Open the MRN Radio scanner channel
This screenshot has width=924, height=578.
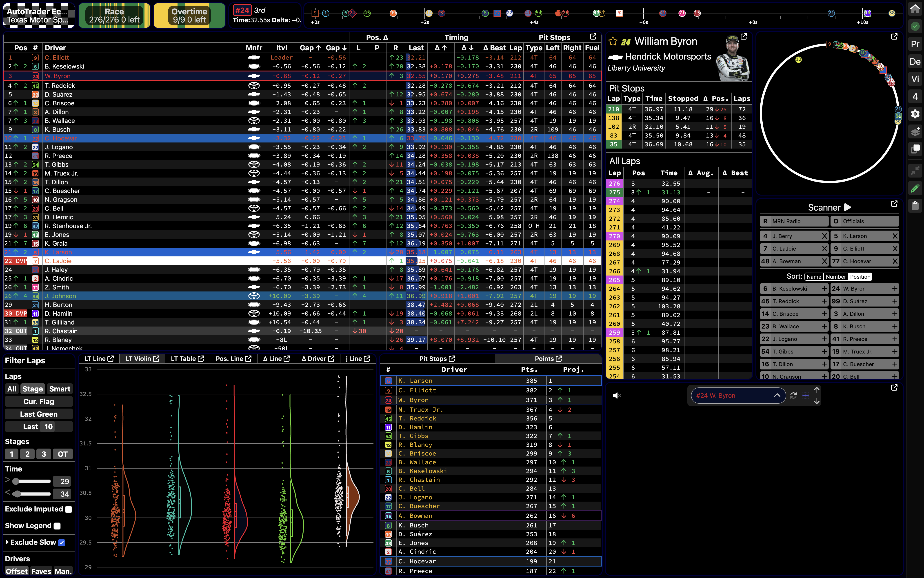794,221
